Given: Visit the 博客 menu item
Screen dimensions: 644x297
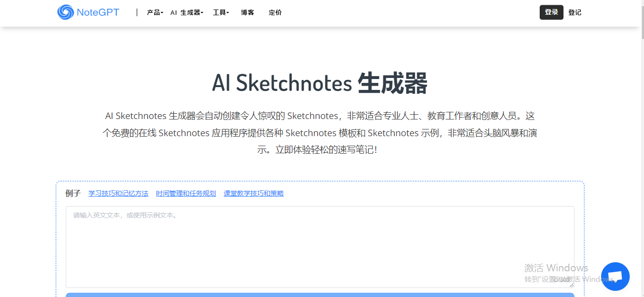Looking at the screenshot, I should 247,12.
